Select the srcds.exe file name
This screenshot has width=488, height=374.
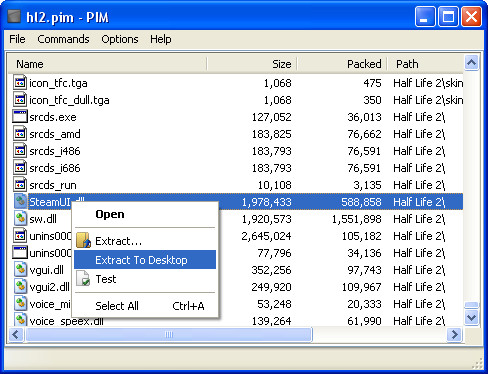point(53,117)
